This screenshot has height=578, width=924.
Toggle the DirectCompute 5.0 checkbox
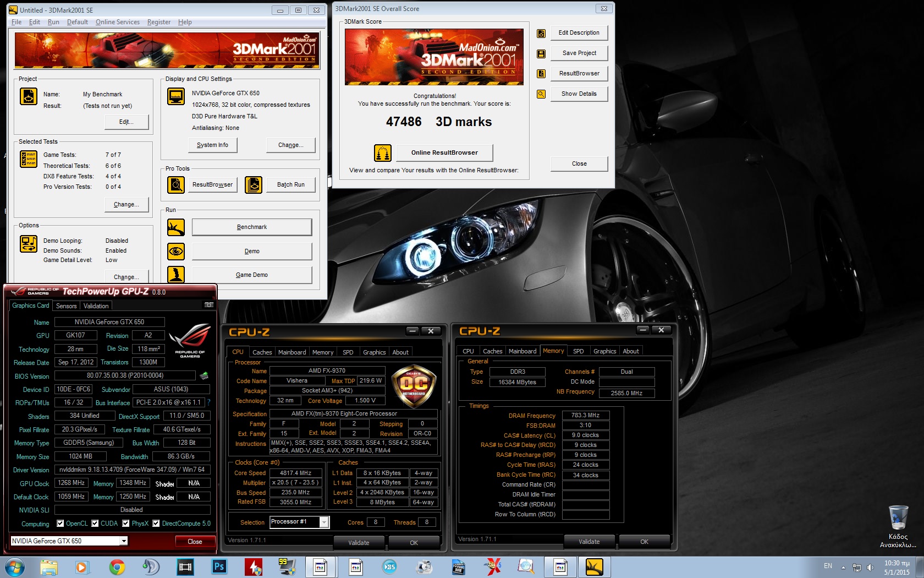click(x=156, y=524)
